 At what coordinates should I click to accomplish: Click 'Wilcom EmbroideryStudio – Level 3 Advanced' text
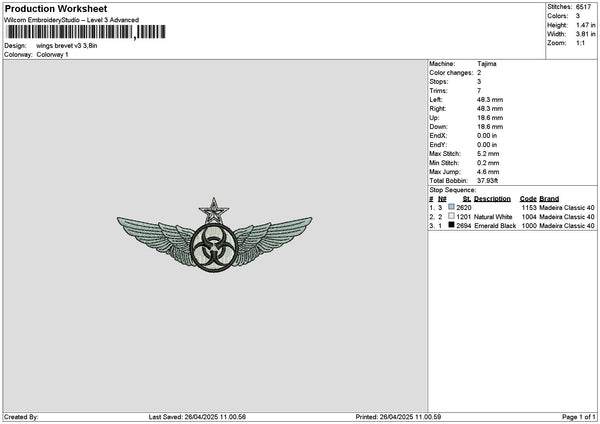coord(72,20)
